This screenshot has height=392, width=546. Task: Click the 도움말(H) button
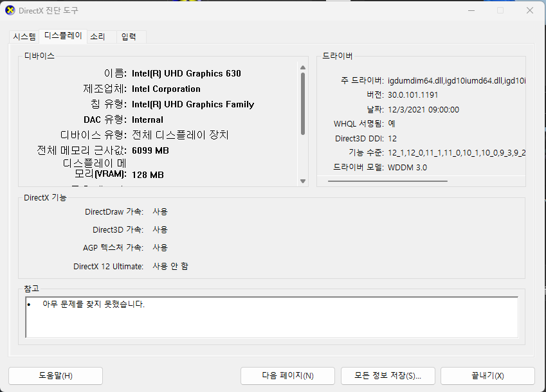pyautogui.click(x=56, y=376)
